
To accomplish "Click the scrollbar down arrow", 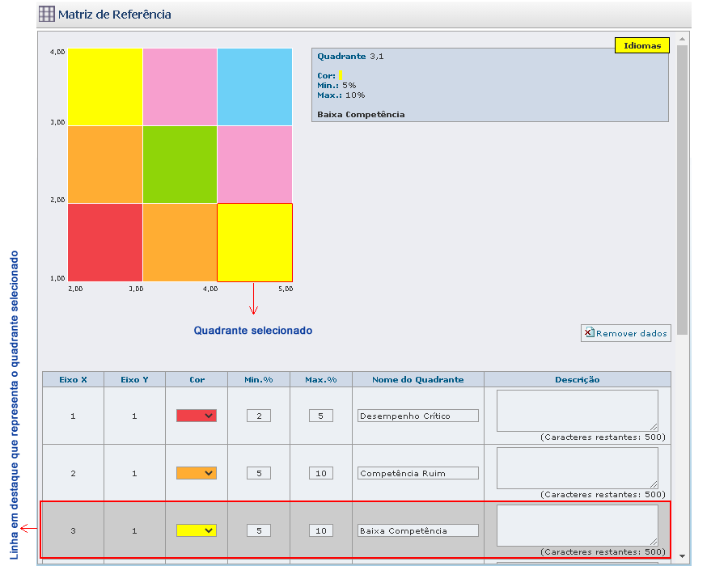I will pyautogui.click(x=683, y=556).
